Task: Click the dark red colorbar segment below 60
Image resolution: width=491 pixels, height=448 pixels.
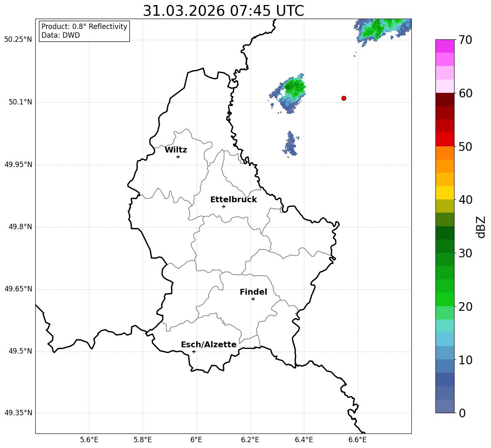Action: tap(445, 99)
